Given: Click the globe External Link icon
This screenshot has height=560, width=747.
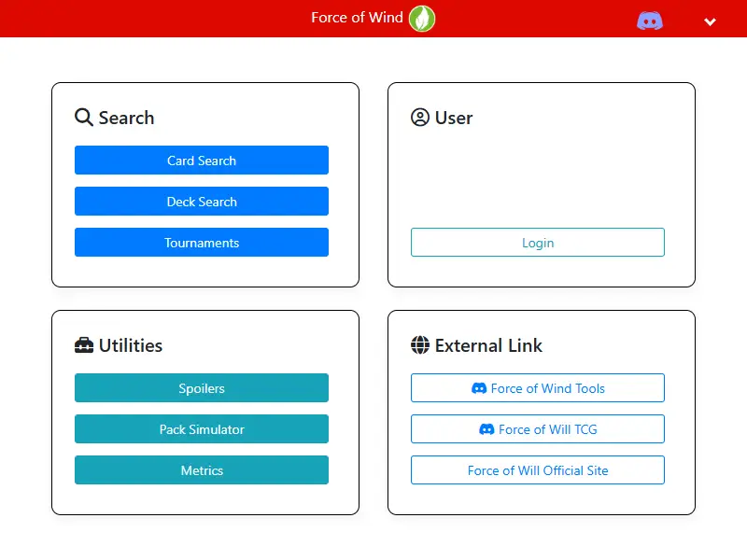Looking at the screenshot, I should (x=420, y=344).
